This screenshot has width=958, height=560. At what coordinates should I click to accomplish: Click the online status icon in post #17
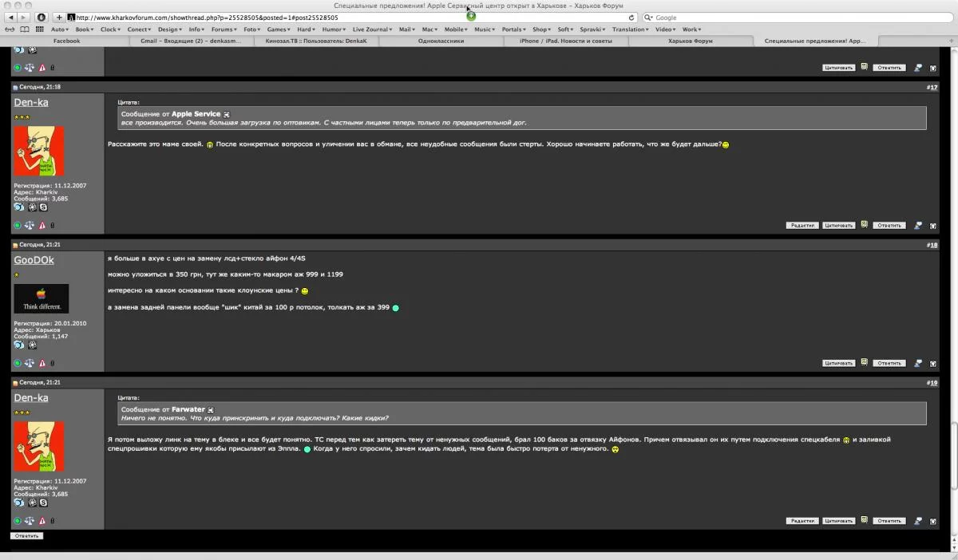[18, 226]
